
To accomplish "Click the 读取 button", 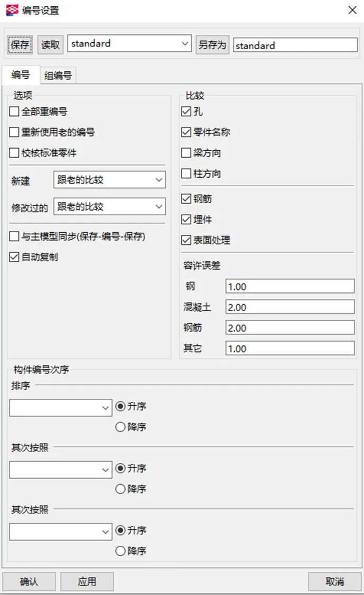I will click(x=51, y=45).
